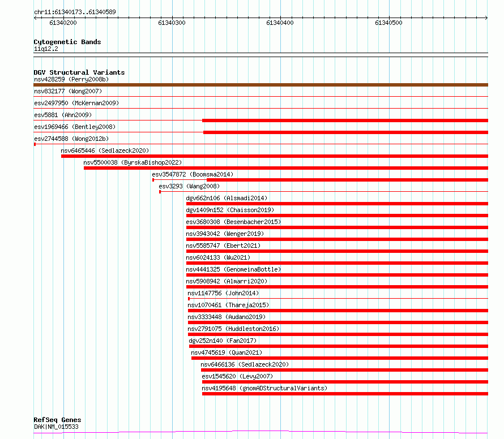Open the nsv6024133 (Wu2021) variant
This screenshot has width=504, height=439.
click(218, 257)
